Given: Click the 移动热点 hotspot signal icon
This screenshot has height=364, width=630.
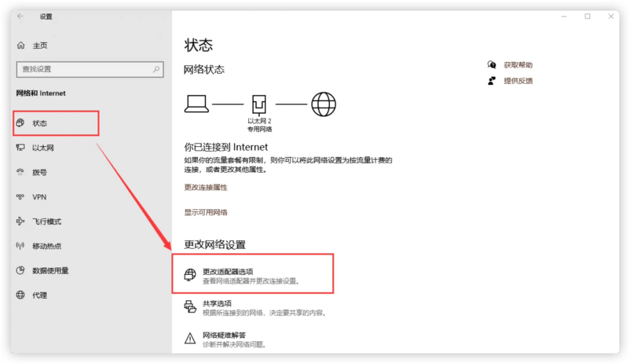Looking at the screenshot, I should (x=20, y=246).
